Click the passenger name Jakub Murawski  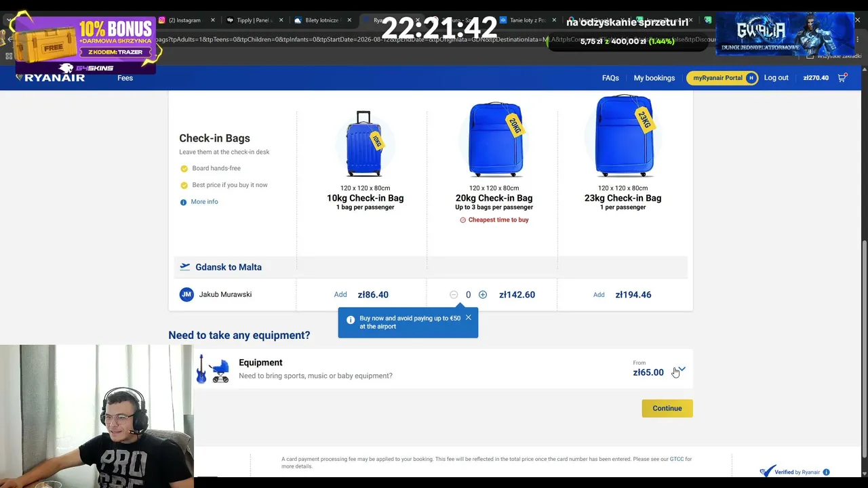(x=225, y=295)
